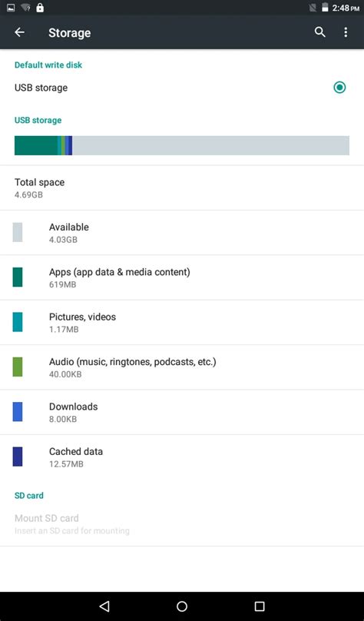Image resolution: width=364 pixels, height=621 pixels.
Task: Open Audio (music, ringtones, podcasts) entry
Action: click(x=182, y=367)
